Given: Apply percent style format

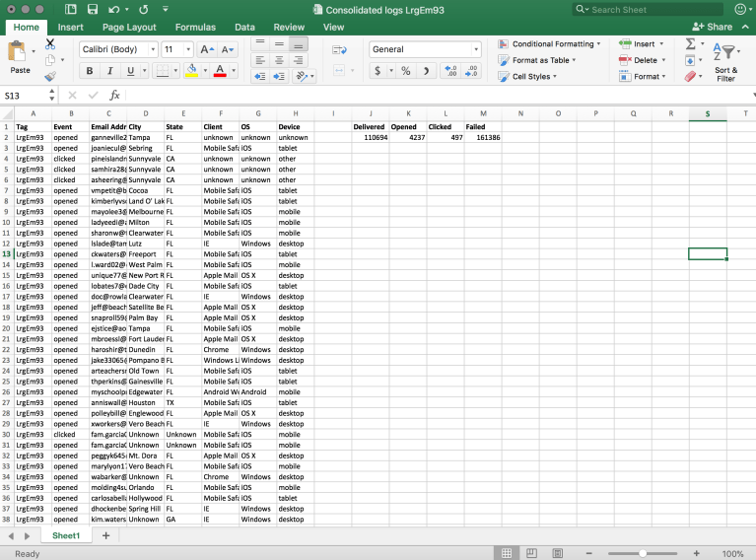Looking at the screenshot, I should (406, 71).
